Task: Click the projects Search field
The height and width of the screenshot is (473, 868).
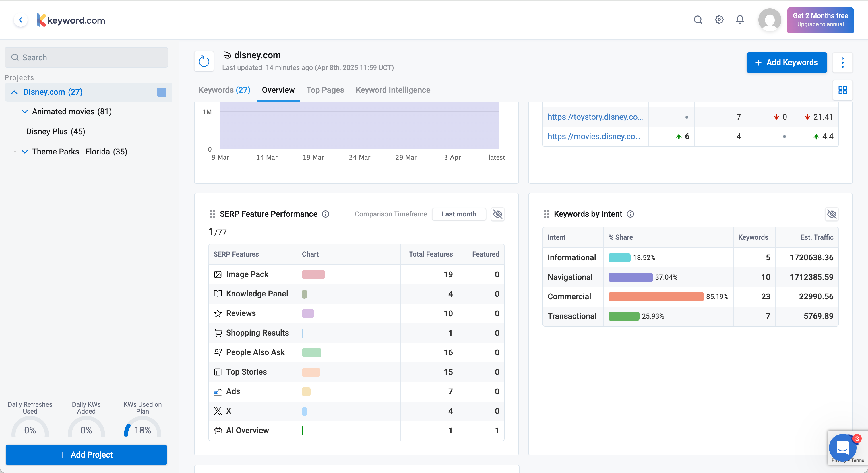Action: 86,57
